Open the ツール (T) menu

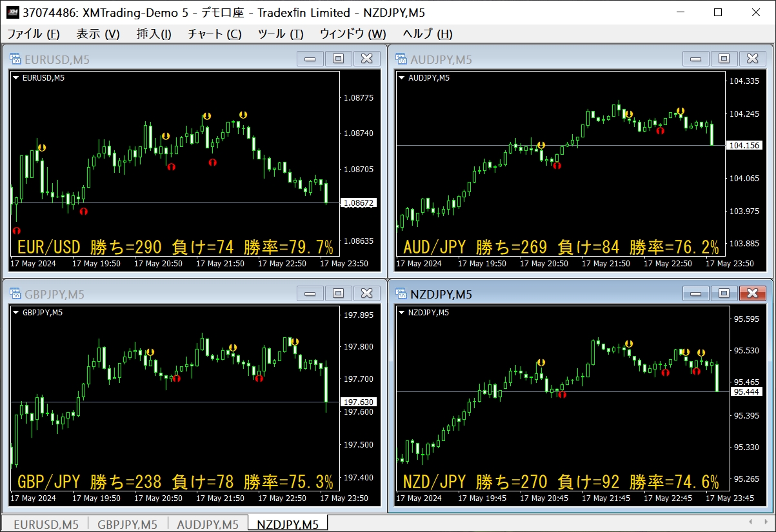[281, 34]
